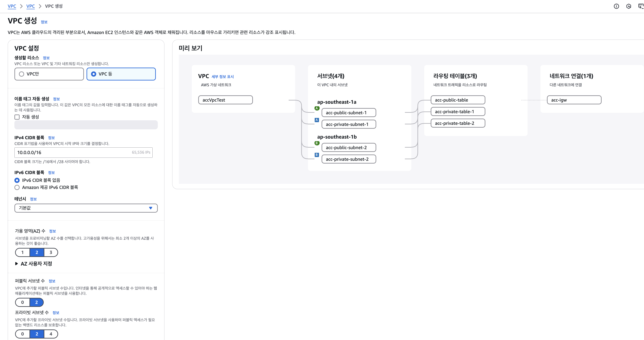This screenshot has width=644, height=340.
Task: Open the first VPC breadcrumb link
Action: (x=12, y=6)
